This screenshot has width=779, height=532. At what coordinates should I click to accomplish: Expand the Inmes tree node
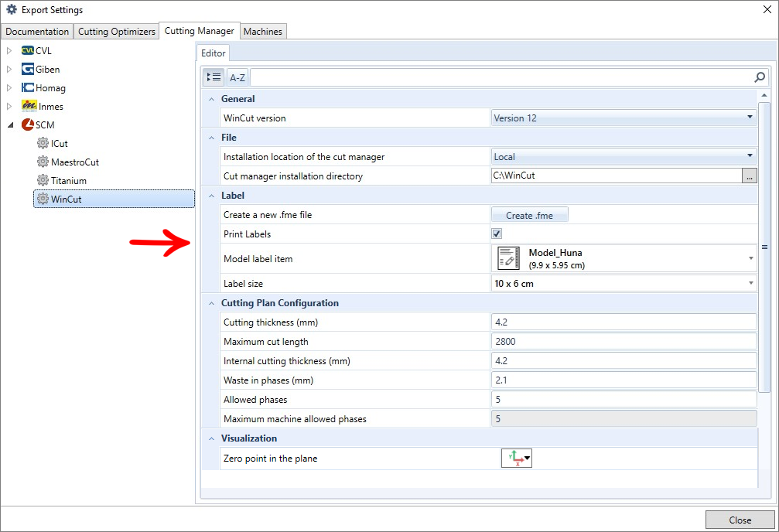pos(9,106)
